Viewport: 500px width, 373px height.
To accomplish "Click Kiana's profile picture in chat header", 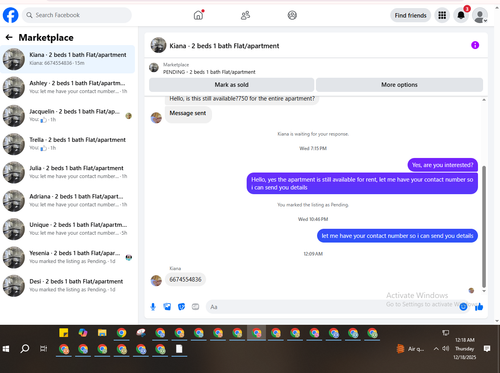I will (x=158, y=45).
